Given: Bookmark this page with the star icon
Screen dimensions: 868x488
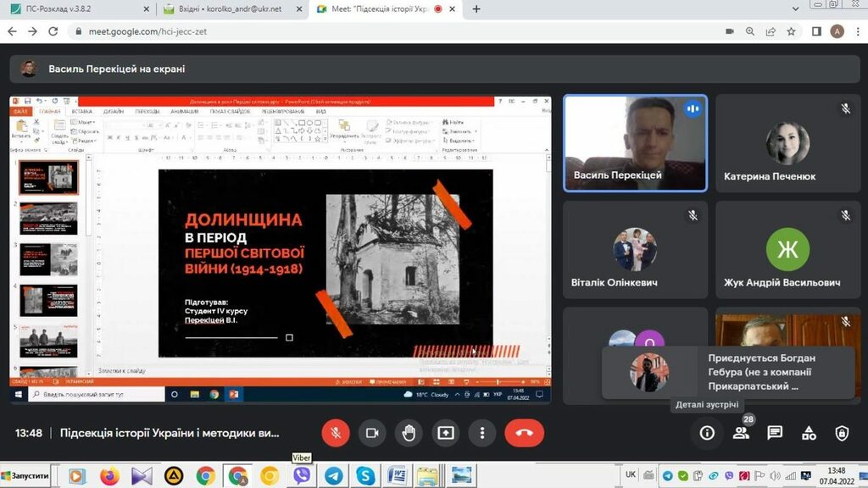Looking at the screenshot, I should click(791, 31).
